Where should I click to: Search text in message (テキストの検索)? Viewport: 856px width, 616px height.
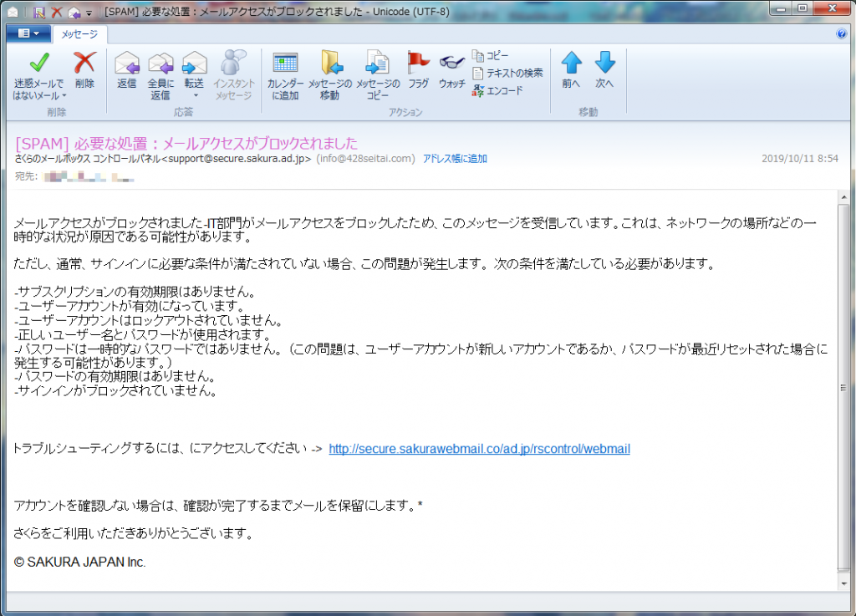coord(507,73)
